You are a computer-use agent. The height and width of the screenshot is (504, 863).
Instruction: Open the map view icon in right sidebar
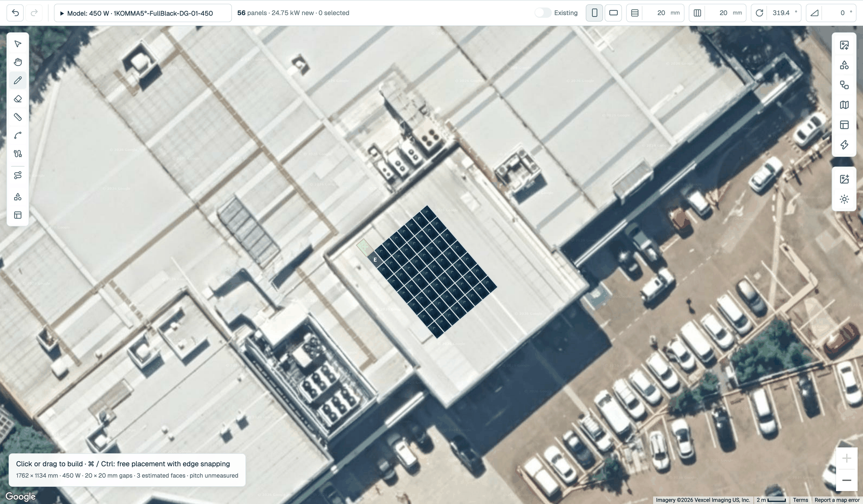coord(844,105)
